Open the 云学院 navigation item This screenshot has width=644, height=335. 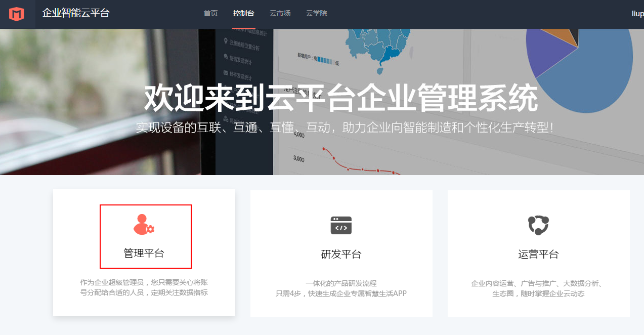pyautogui.click(x=316, y=14)
